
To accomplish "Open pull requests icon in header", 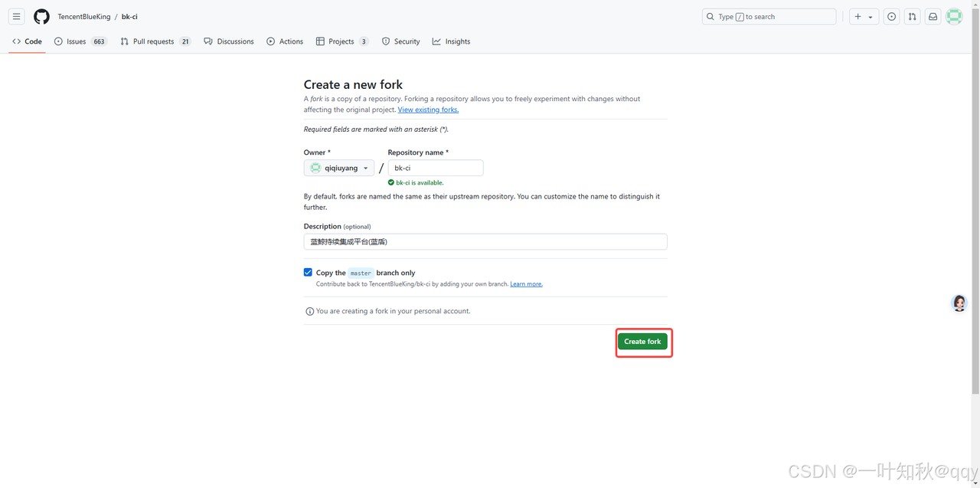I will click(912, 16).
